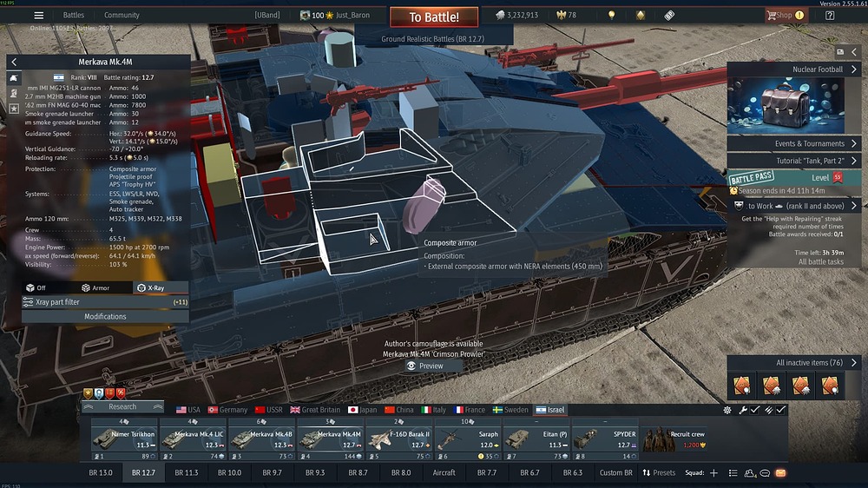
Task: Click Recruit crew for 1,200
Action: coord(674,440)
